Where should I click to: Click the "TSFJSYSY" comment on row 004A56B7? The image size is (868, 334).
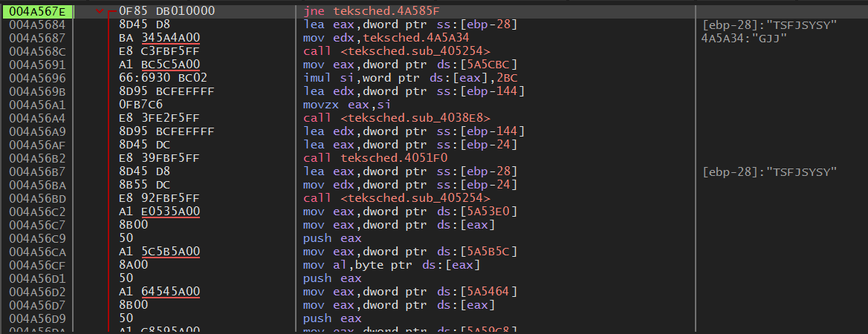[x=769, y=171]
